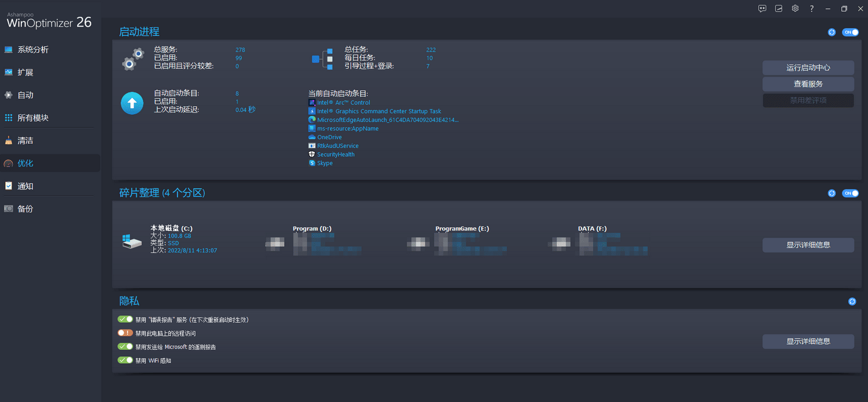The image size is (868, 402).
Task: Show details for 碎片整理 via 显示详细信息
Action: pyautogui.click(x=808, y=245)
